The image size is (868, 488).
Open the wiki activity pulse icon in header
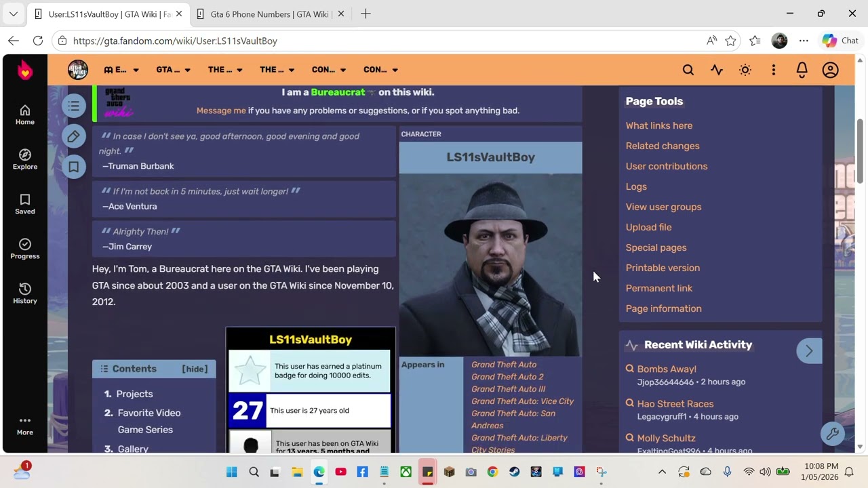point(717,70)
